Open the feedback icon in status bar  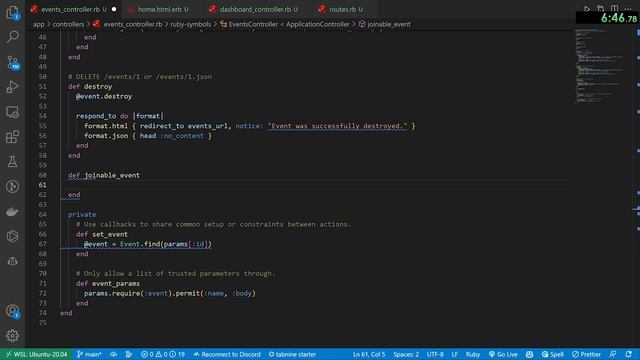(x=613, y=354)
